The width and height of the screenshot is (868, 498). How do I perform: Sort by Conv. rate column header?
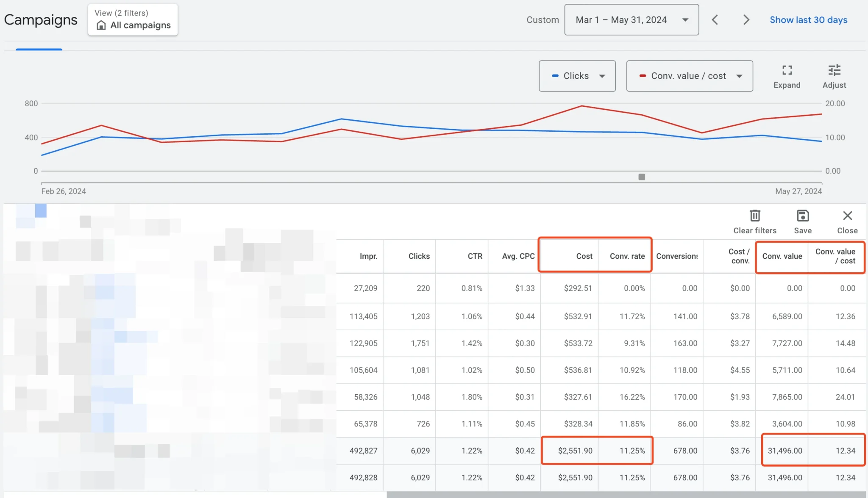click(x=627, y=256)
